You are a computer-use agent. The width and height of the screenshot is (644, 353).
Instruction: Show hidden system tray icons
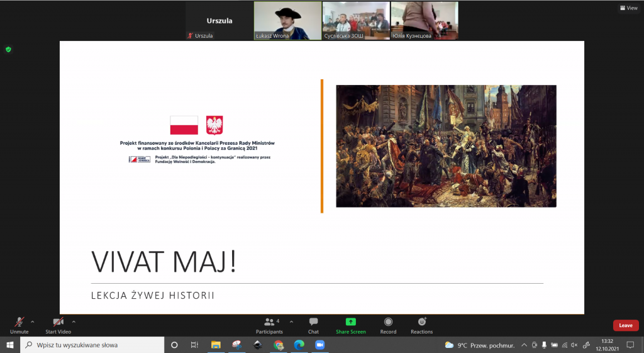pos(524,345)
